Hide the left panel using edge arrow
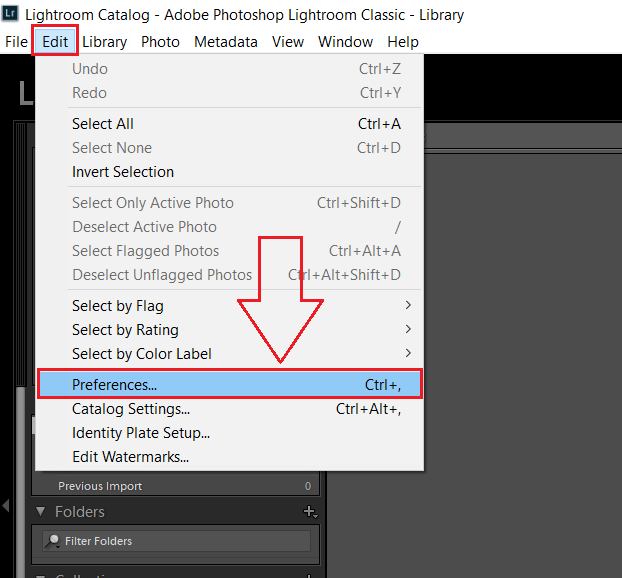622x578 pixels. tap(6, 505)
